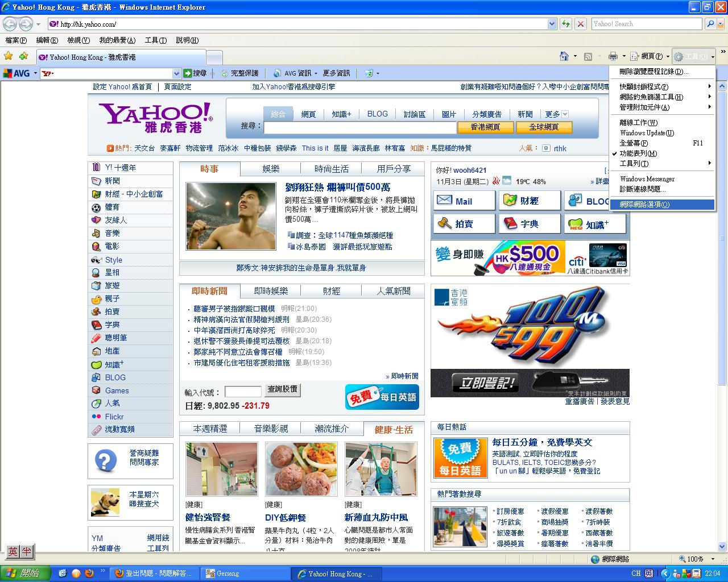Viewport: 728px width, 582px height.
Task: Open Flickr from the sidebar
Action: tap(114, 417)
